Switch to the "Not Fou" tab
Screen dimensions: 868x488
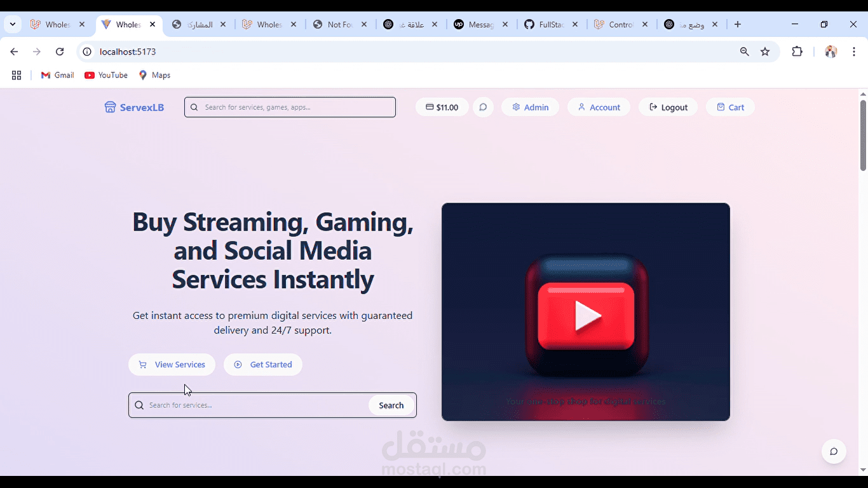(341, 25)
